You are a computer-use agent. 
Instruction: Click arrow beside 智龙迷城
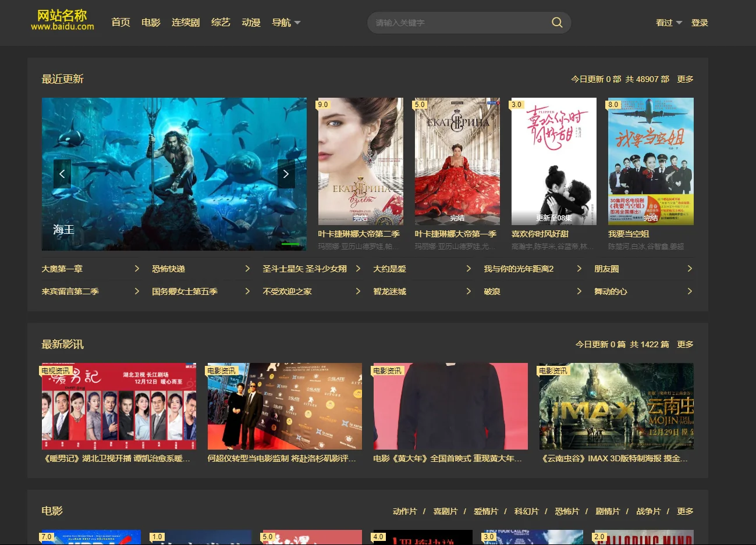[468, 291]
